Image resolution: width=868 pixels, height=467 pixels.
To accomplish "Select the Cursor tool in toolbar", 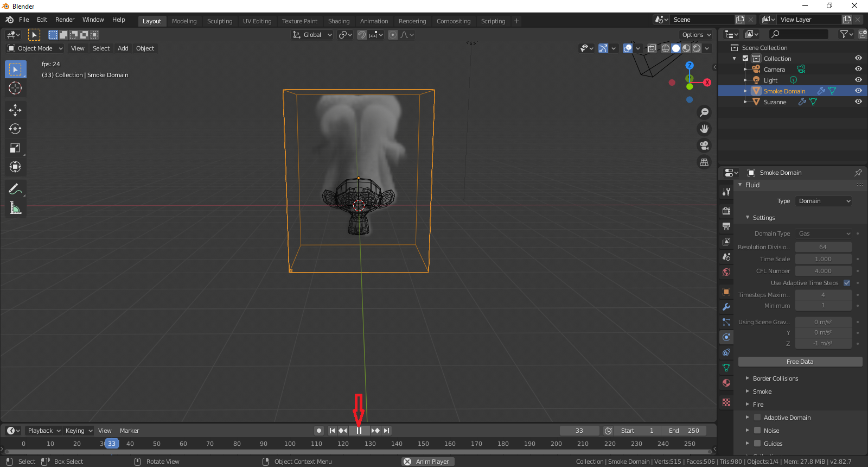I will [15, 89].
